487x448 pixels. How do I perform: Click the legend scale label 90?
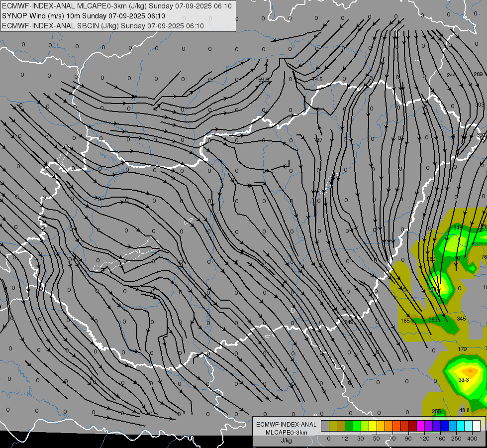tap(408, 439)
